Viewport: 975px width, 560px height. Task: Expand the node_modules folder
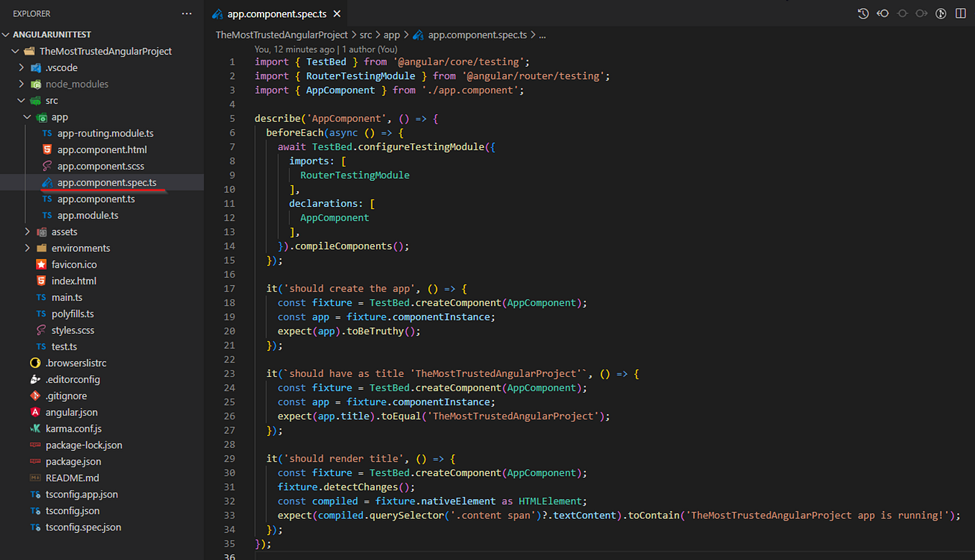pyautogui.click(x=22, y=84)
